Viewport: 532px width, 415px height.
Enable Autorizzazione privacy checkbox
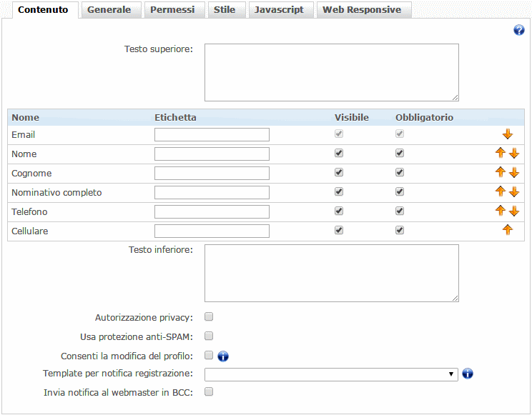pyautogui.click(x=209, y=316)
